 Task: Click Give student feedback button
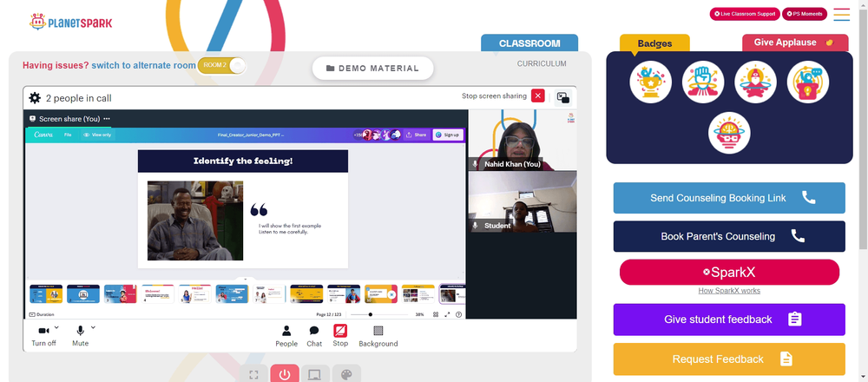click(x=729, y=319)
